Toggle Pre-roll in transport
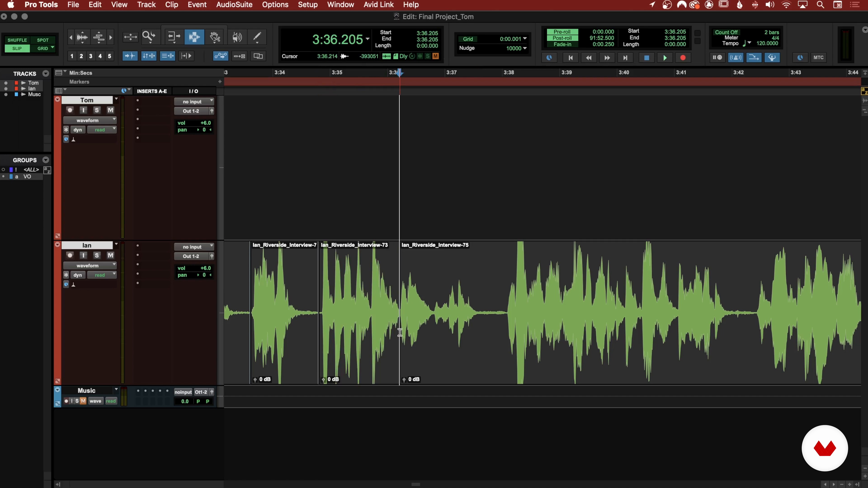This screenshot has height=488, width=868. click(x=562, y=32)
